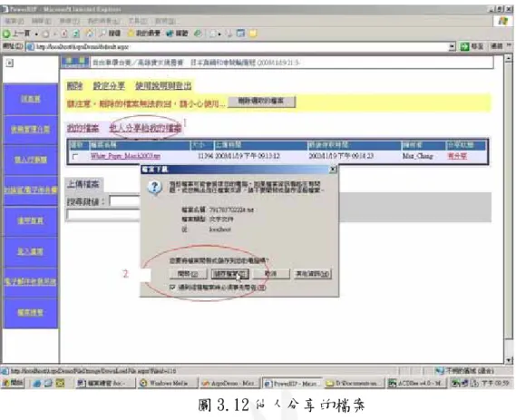Click the Search magnifier toolbar button

(111, 34)
